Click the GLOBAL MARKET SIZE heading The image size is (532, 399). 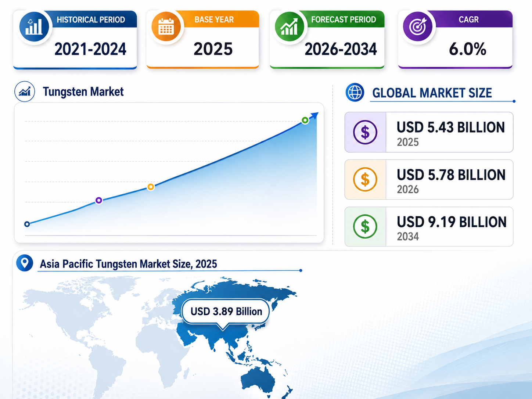point(432,93)
